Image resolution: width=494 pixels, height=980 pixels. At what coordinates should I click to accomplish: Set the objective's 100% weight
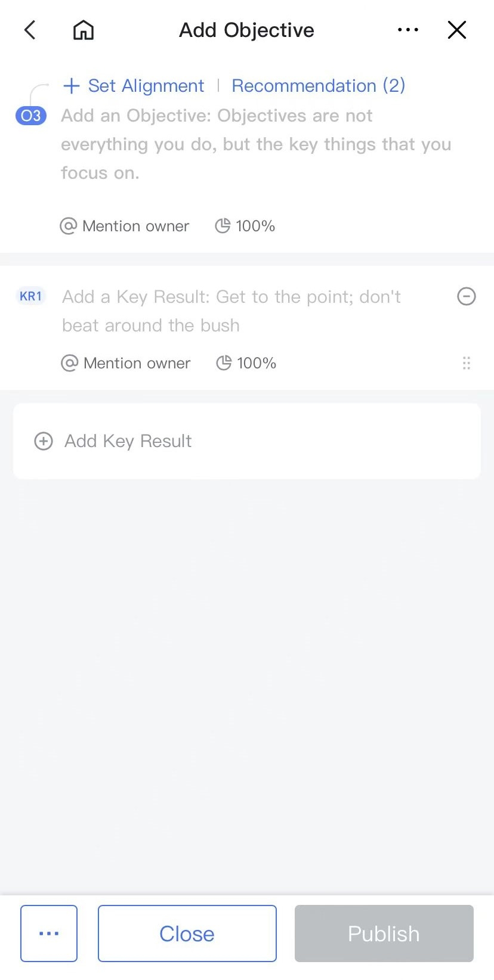tap(245, 226)
